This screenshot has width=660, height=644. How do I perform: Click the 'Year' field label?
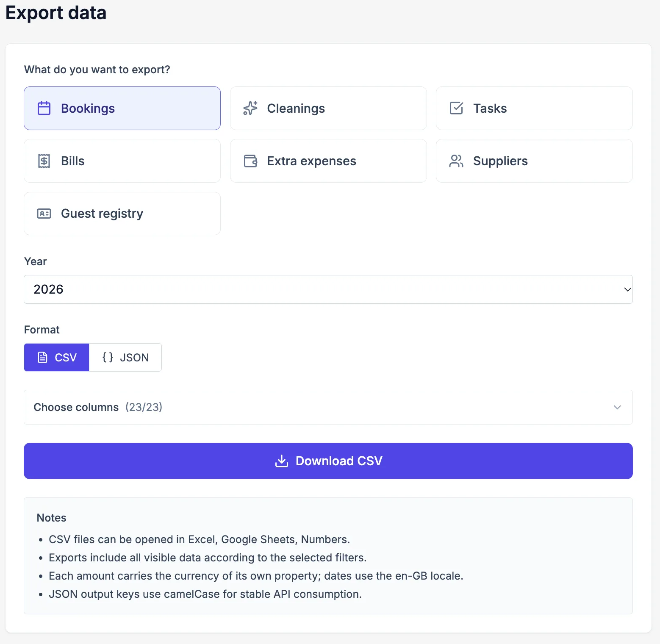(x=36, y=261)
